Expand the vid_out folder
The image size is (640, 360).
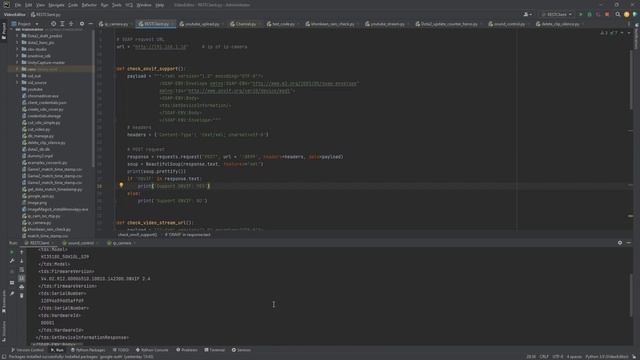pos(18,76)
